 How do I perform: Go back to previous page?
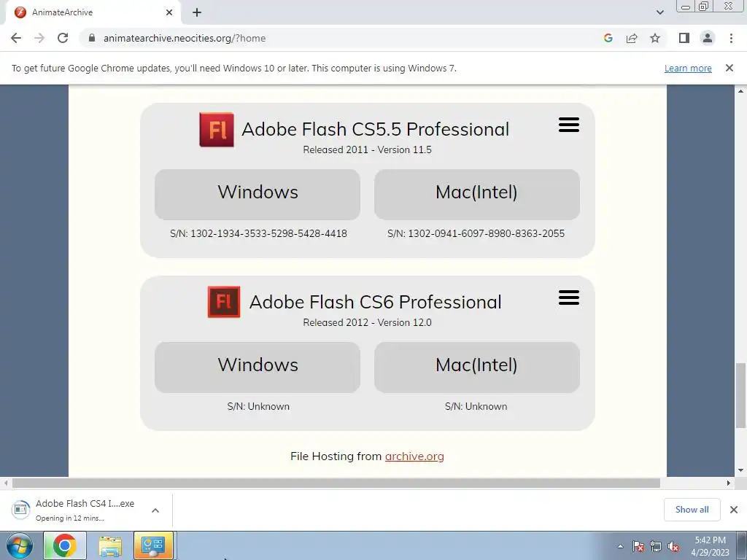click(x=16, y=38)
